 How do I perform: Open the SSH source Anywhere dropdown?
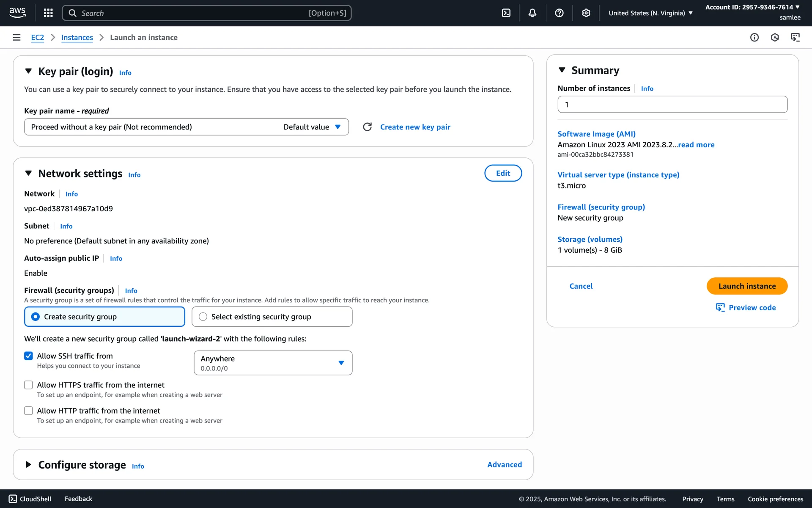[273, 363]
